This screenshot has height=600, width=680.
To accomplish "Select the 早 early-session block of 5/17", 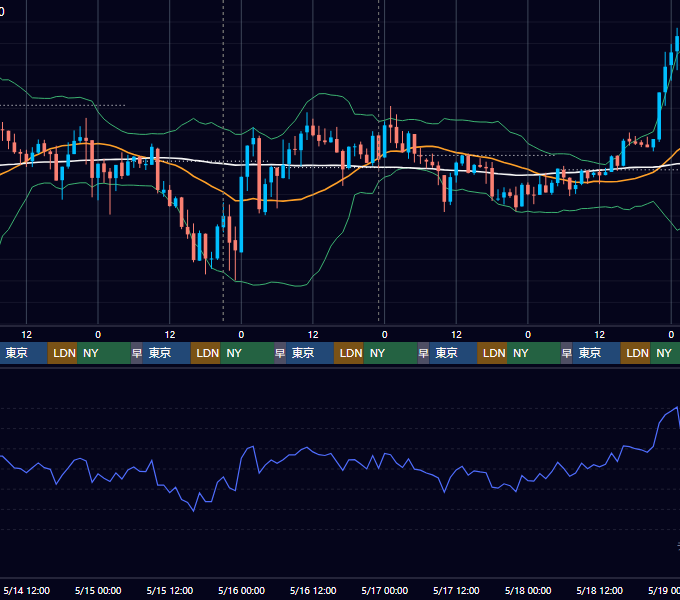I will click(423, 353).
